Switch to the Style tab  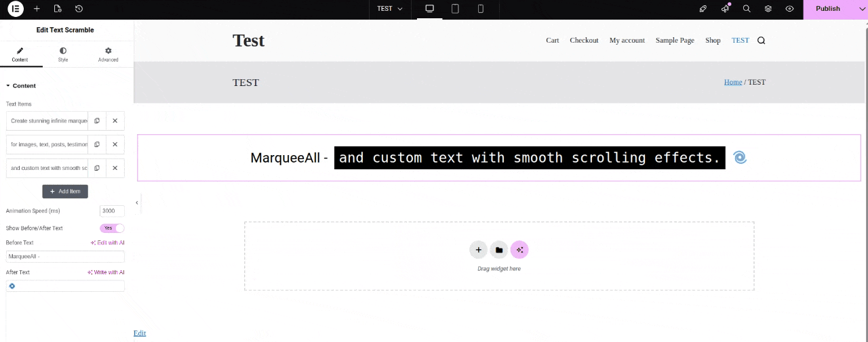(x=63, y=54)
